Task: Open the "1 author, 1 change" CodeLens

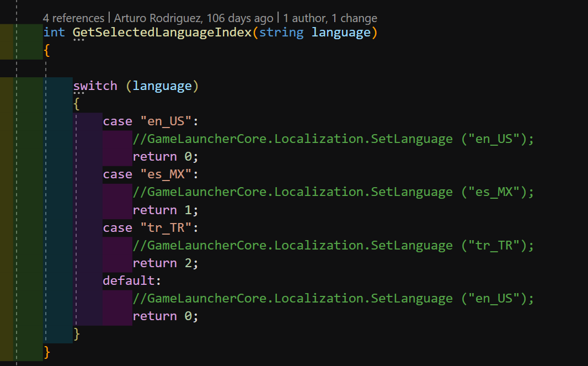Action: click(330, 18)
